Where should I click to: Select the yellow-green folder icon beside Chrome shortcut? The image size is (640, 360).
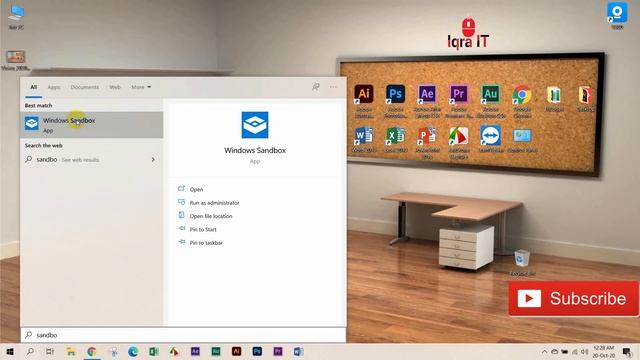(554, 98)
